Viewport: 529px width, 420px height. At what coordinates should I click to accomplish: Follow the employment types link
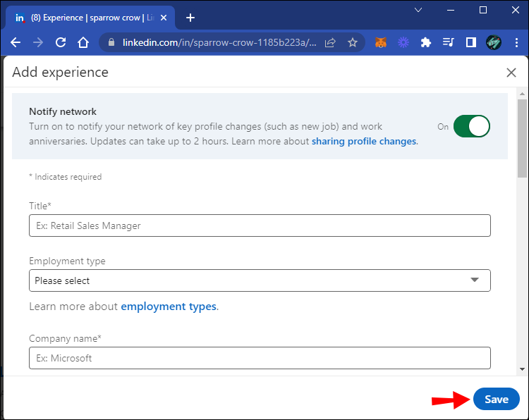click(169, 307)
